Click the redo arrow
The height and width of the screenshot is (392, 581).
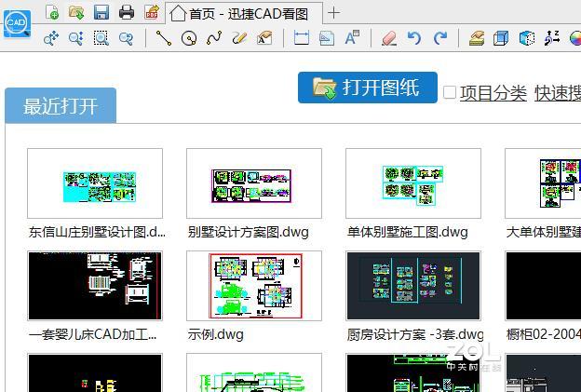439,38
